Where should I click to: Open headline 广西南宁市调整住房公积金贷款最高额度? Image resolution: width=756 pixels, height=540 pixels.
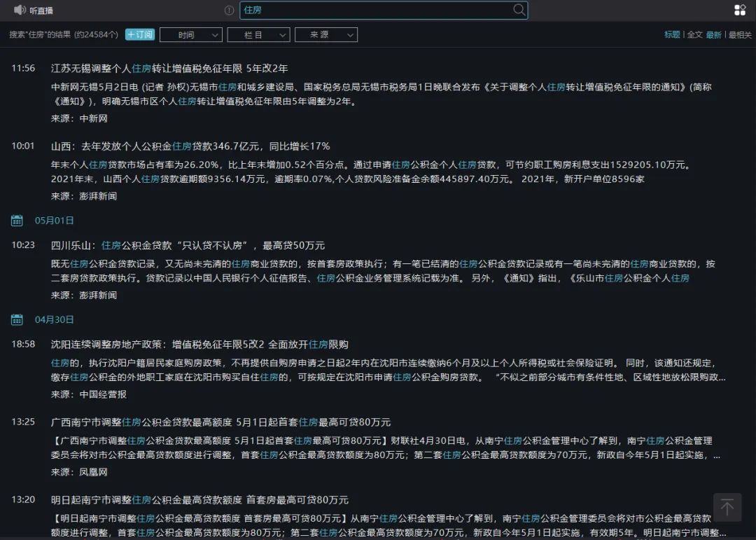click(220, 422)
